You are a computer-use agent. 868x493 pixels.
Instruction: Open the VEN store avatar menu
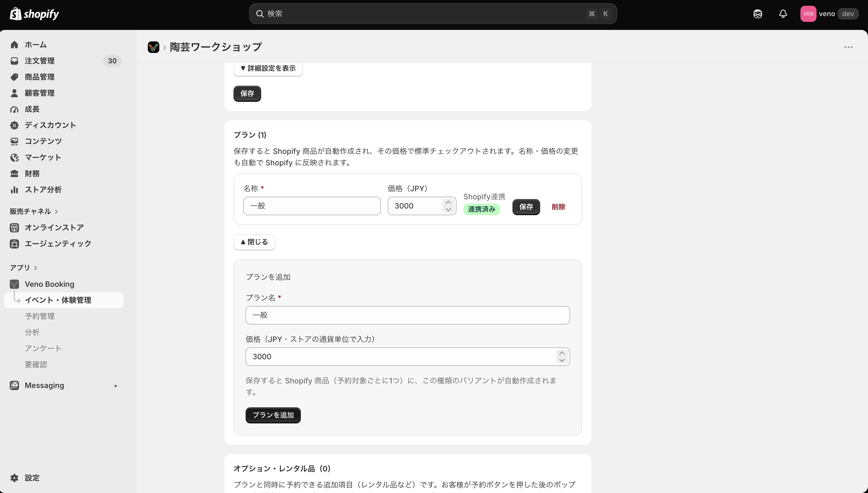tap(808, 14)
